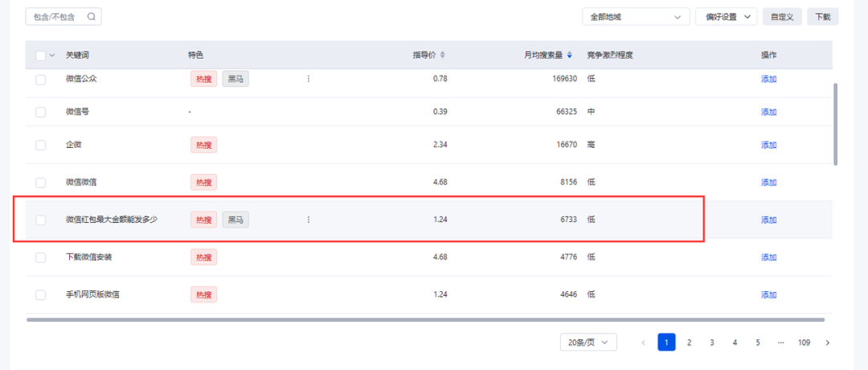Open the 偏好设置 dropdown
Image resolution: width=868 pixels, height=370 pixels.
727,17
